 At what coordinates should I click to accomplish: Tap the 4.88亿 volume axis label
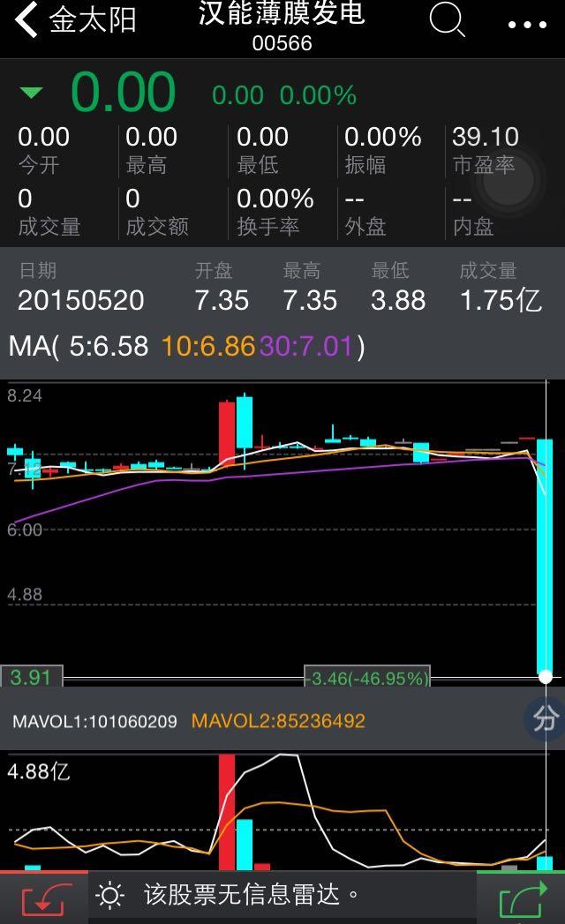click(x=38, y=770)
